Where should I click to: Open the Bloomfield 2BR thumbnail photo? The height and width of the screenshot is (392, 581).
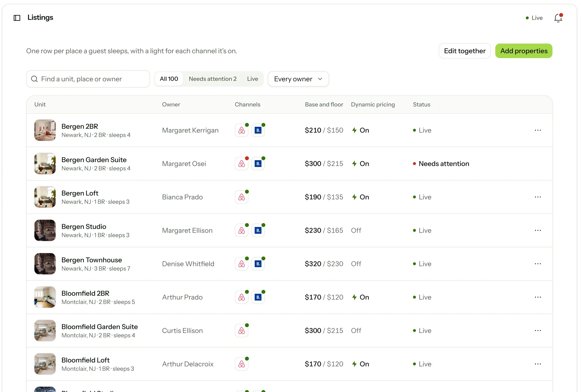click(45, 297)
